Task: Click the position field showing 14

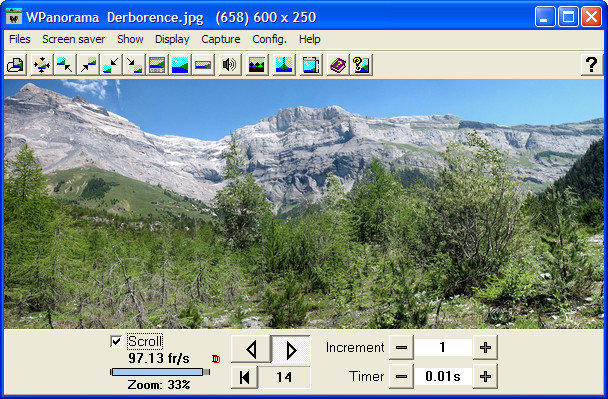Action: pyautogui.click(x=284, y=377)
